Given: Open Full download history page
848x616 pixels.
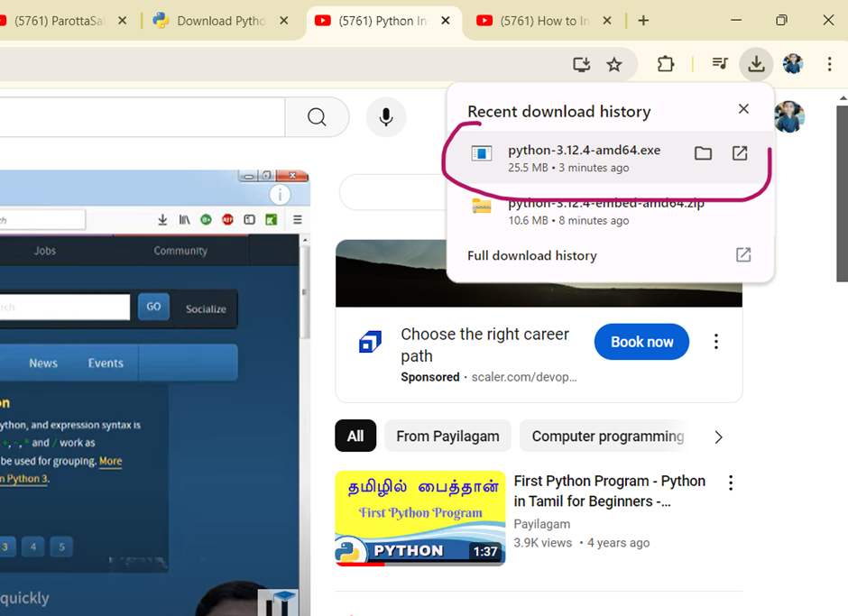Looking at the screenshot, I should tap(610, 255).
